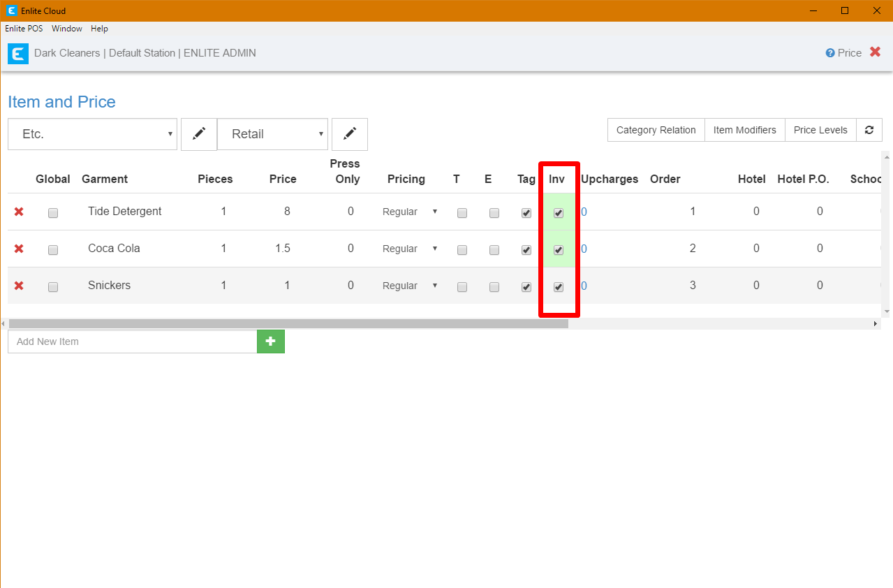Uncheck Inv checkbox for Tide Detergent
Image resolution: width=893 pixels, height=588 pixels.
559,213
